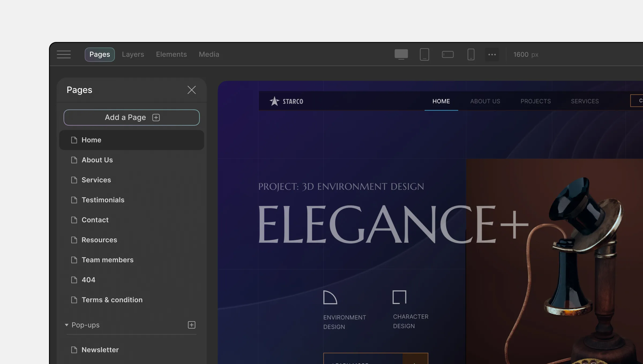Select the vintage telephone image
Screen dimensions: 643x364
555,261
